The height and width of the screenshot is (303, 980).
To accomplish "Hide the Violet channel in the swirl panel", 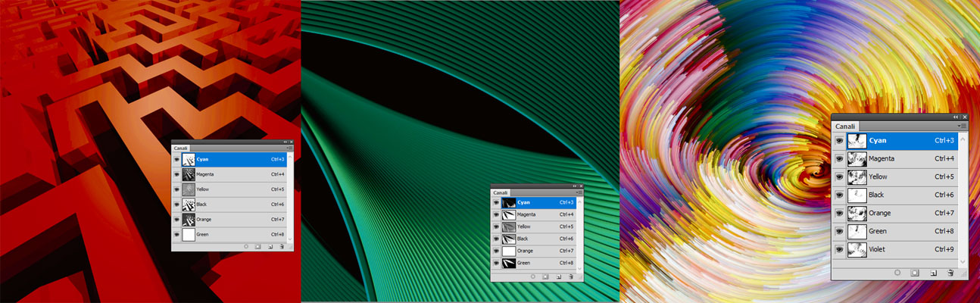I will click(x=839, y=249).
